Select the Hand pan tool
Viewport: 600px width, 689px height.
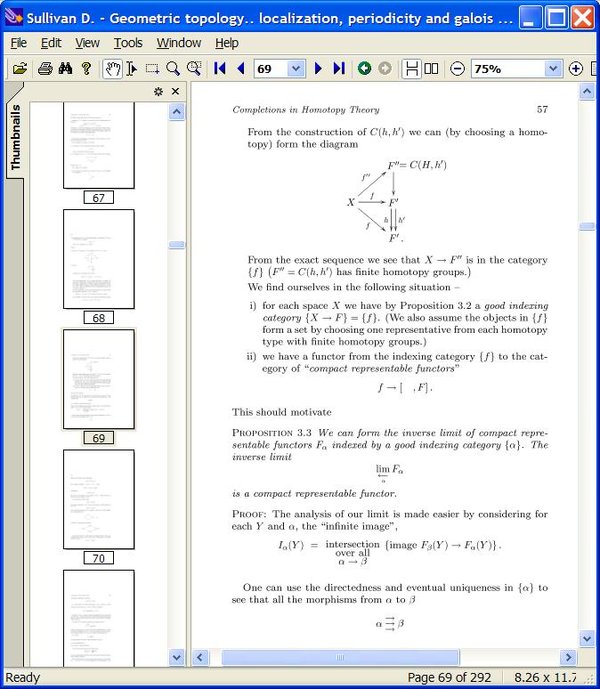tap(113, 69)
